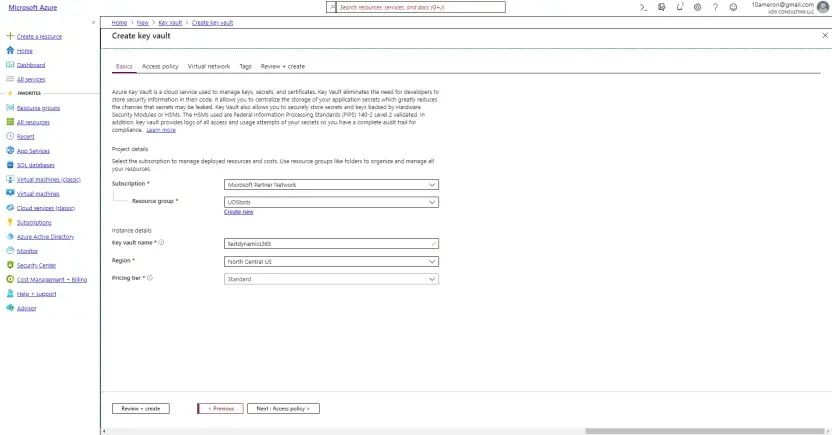This screenshot has width=832, height=435.
Task: Open the settings gear icon
Action: pyautogui.click(x=697, y=7)
